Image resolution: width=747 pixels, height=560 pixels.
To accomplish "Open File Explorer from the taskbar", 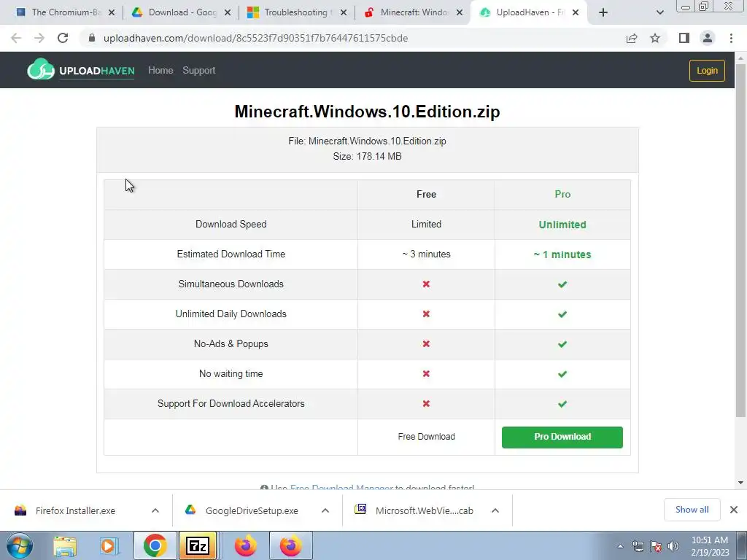I will pyautogui.click(x=65, y=545).
